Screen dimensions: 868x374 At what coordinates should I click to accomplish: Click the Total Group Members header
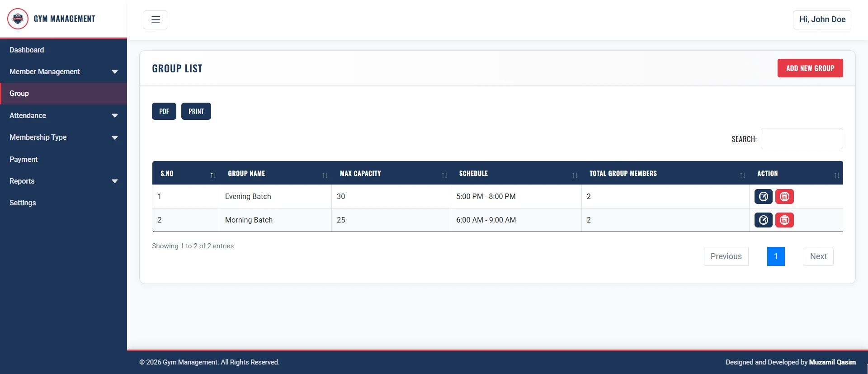coord(665,173)
